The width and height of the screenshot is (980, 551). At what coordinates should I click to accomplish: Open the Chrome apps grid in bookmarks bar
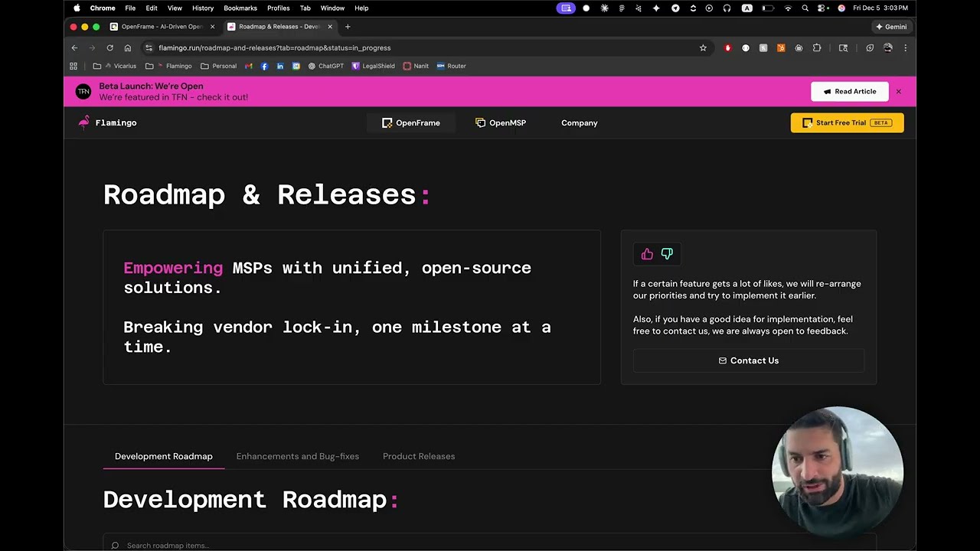point(73,66)
